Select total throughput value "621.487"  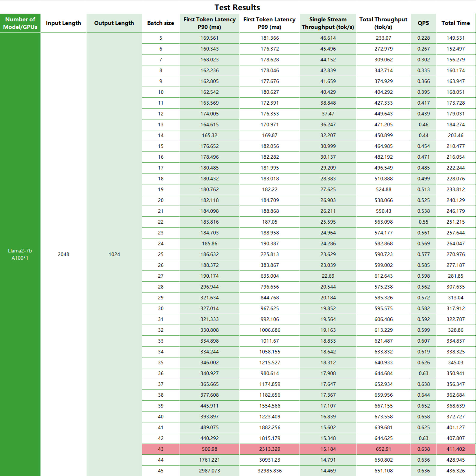[384, 341]
